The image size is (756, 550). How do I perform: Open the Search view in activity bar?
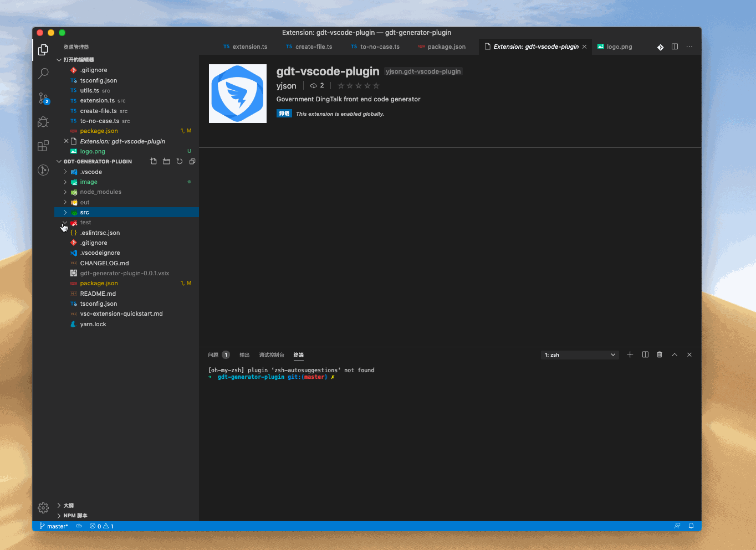(x=43, y=74)
